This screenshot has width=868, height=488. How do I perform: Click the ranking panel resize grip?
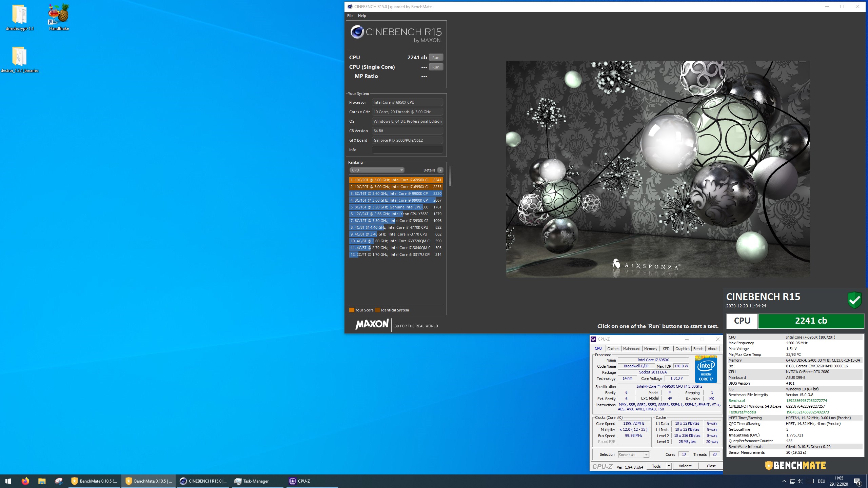pyautogui.click(x=450, y=176)
